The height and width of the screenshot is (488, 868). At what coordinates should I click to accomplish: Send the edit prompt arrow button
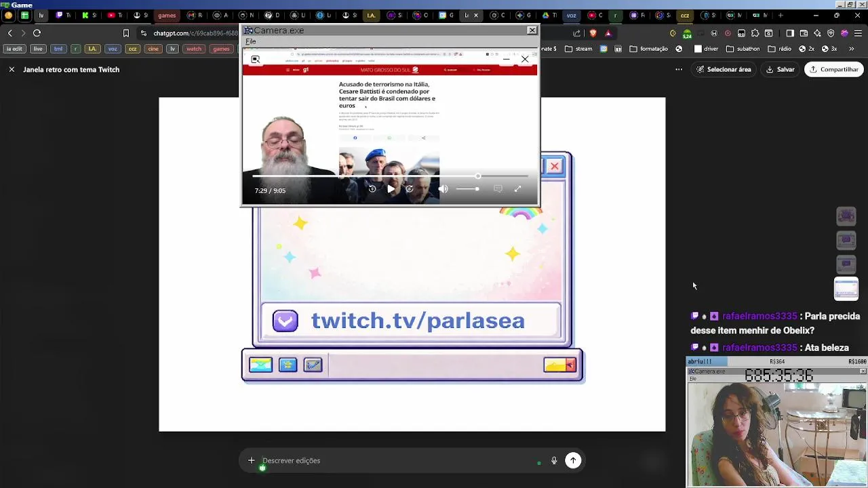(573, 461)
